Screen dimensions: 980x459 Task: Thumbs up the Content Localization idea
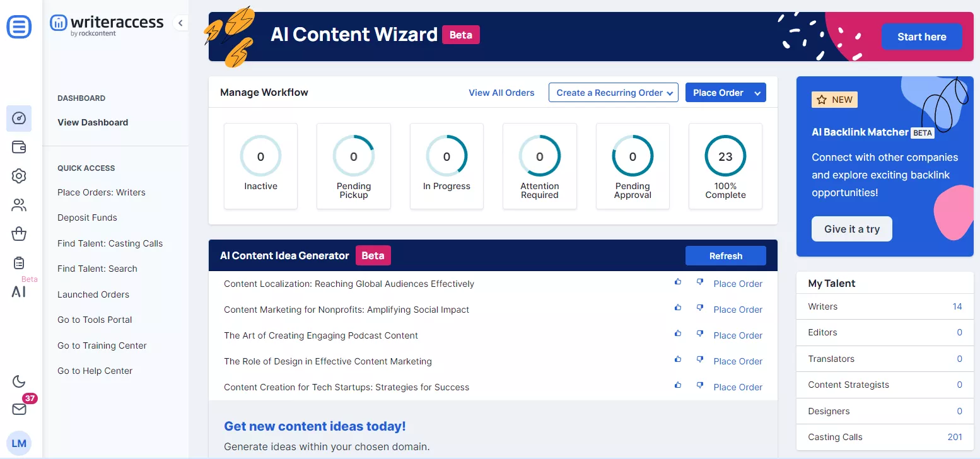point(678,282)
